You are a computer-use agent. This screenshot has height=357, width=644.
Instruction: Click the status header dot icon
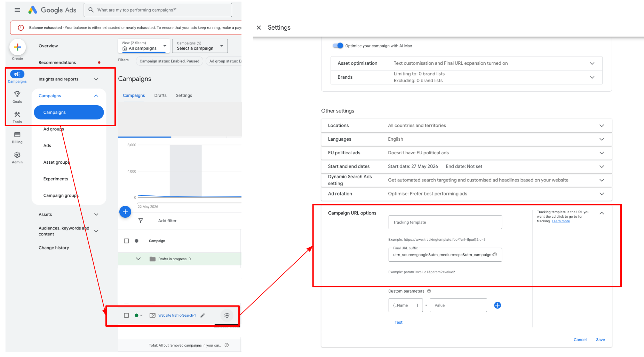tap(136, 241)
